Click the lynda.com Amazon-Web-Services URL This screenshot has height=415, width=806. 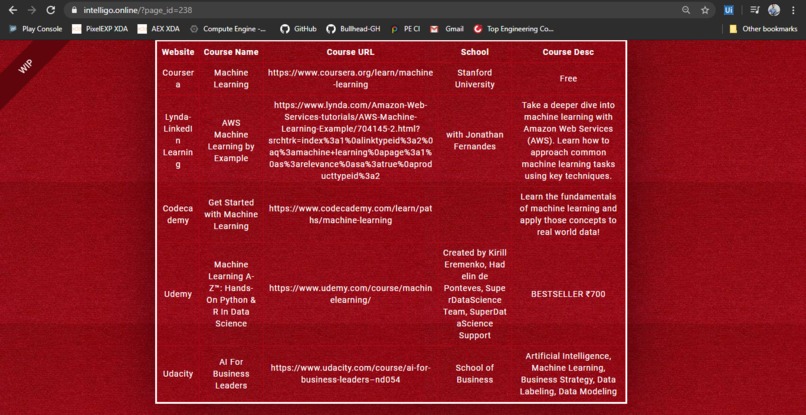(350, 140)
